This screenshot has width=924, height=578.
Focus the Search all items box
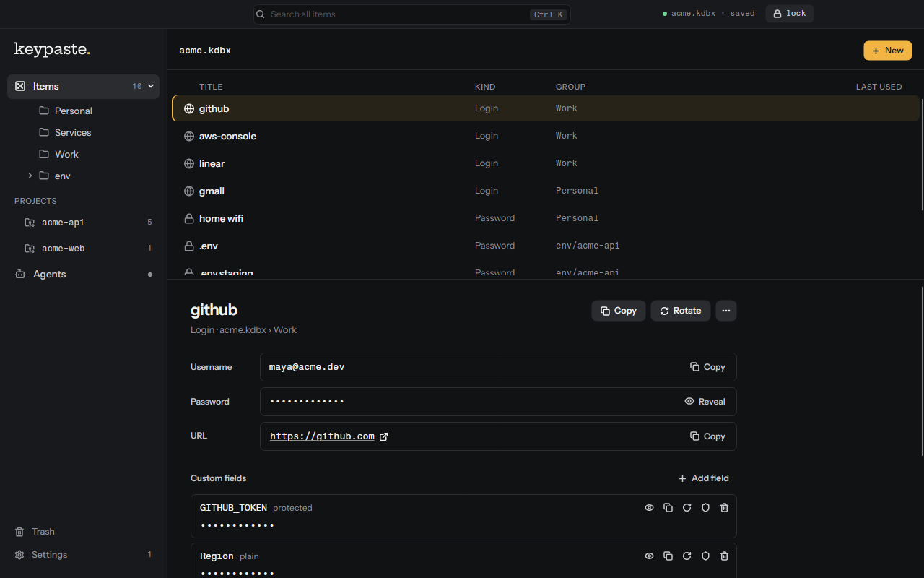tap(411, 14)
